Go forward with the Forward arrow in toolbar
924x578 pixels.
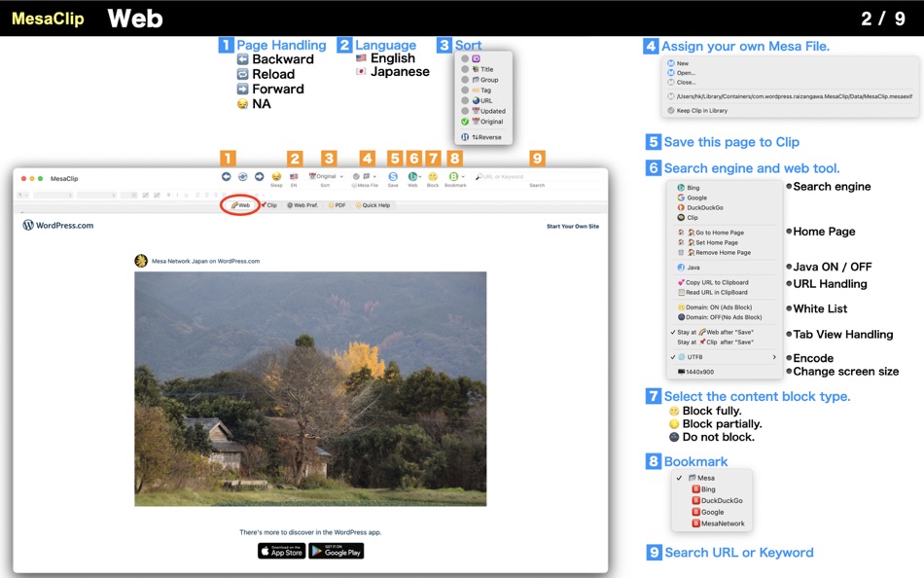point(260,176)
